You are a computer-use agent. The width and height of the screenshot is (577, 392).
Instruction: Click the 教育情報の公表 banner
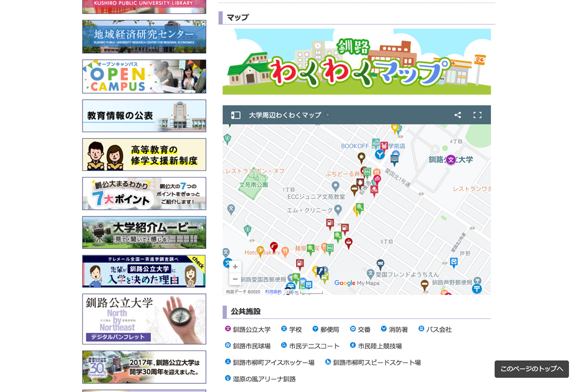coord(144,116)
